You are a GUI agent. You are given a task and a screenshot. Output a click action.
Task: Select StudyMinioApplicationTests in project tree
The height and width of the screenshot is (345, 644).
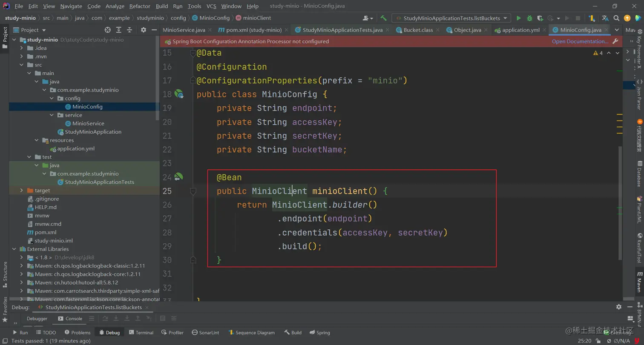(x=99, y=182)
